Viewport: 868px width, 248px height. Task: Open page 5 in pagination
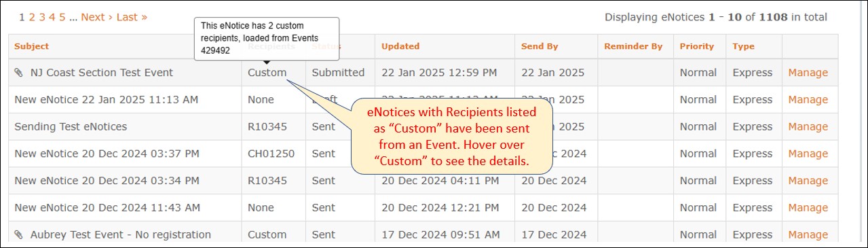(62, 17)
